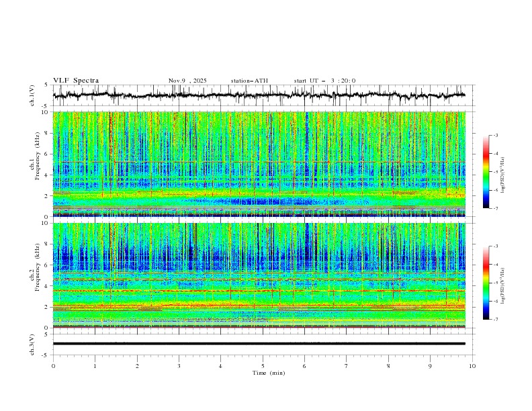Click time axis tick label "3"
This screenshot has height=411, width=532.
click(179, 366)
